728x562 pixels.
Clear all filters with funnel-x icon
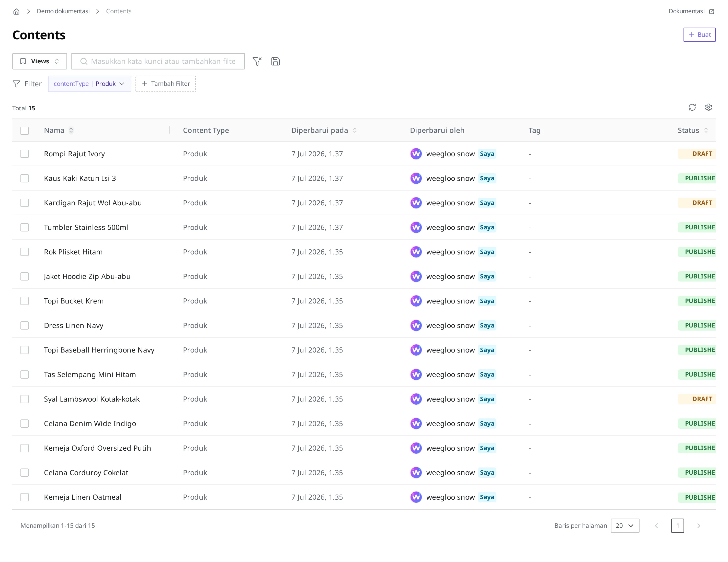click(257, 61)
